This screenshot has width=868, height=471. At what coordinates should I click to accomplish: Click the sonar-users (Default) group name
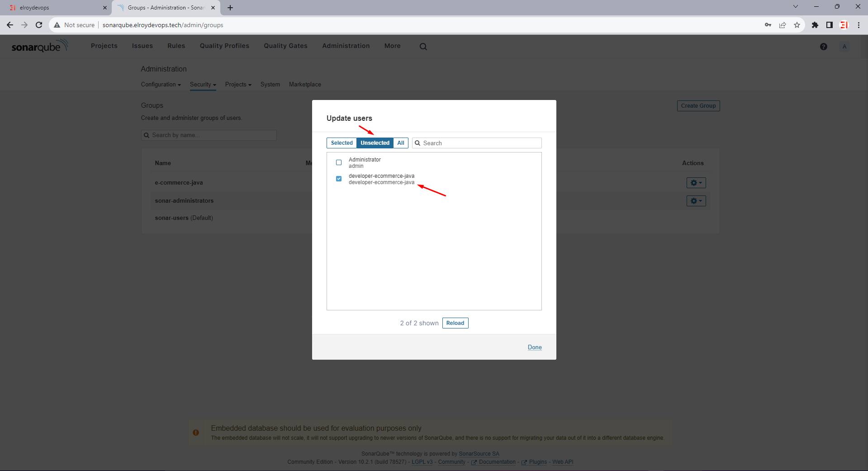coord(184,218)
